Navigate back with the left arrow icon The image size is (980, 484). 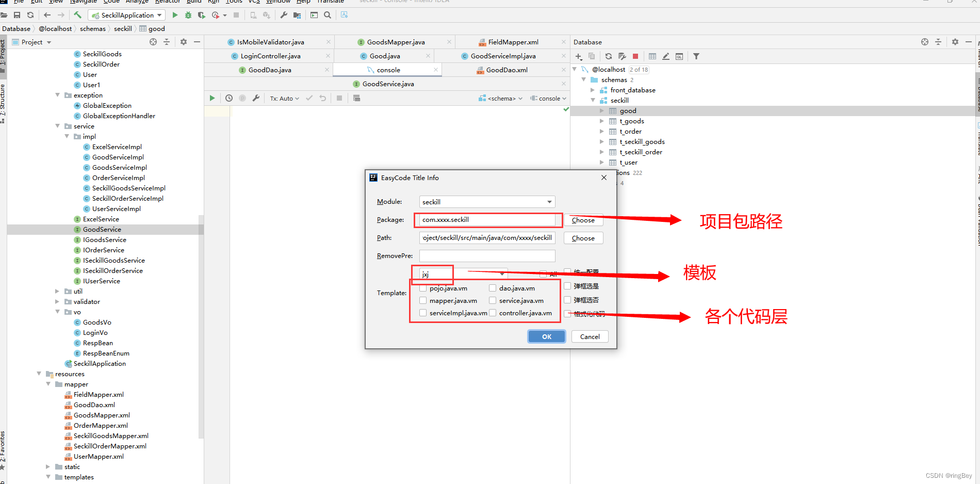(47, 15)
